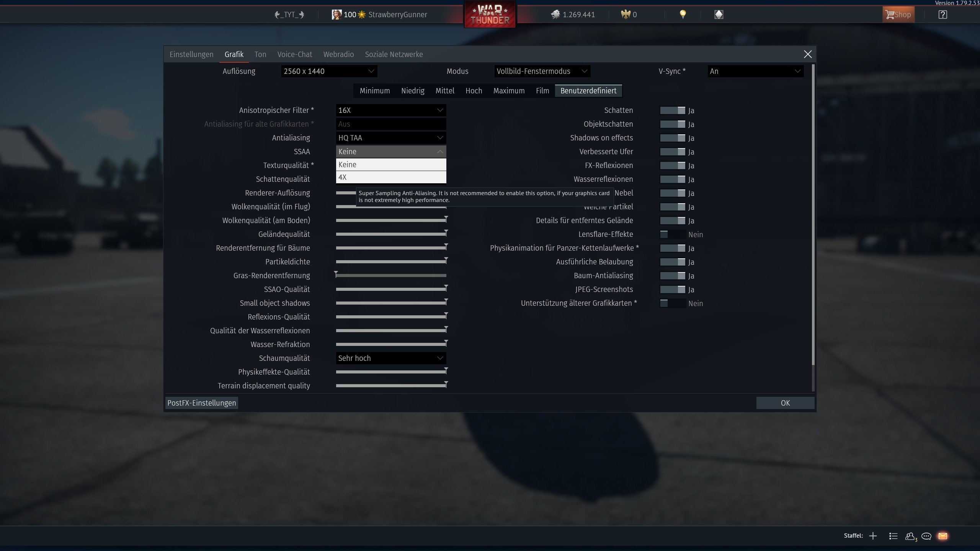Switch to the Ton tab
Screen dimensions: 980x551
coord(260,54)
